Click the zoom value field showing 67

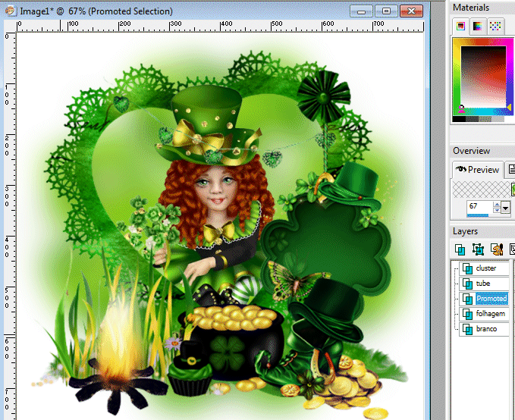tap(479, 206)
